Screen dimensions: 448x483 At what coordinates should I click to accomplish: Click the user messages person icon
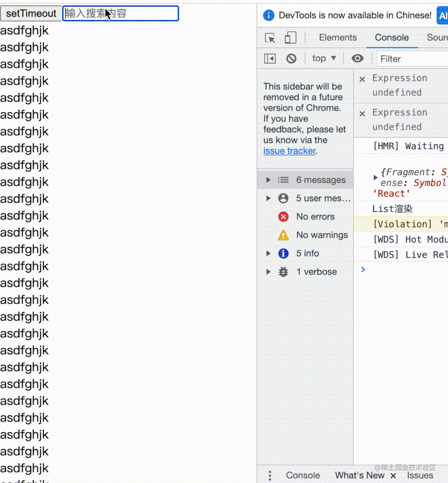283,198
